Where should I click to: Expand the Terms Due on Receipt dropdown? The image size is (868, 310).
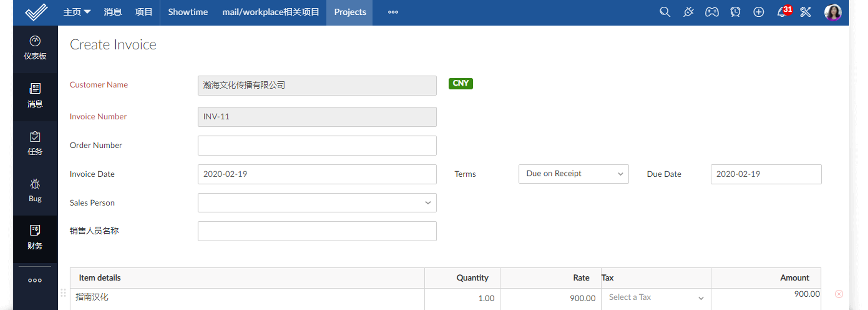(x=573, y=174)
